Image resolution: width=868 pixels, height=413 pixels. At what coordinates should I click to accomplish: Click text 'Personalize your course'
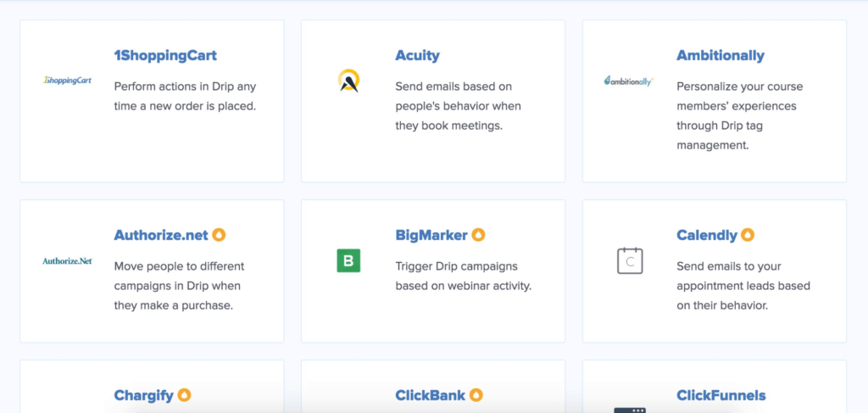point(739,87)
